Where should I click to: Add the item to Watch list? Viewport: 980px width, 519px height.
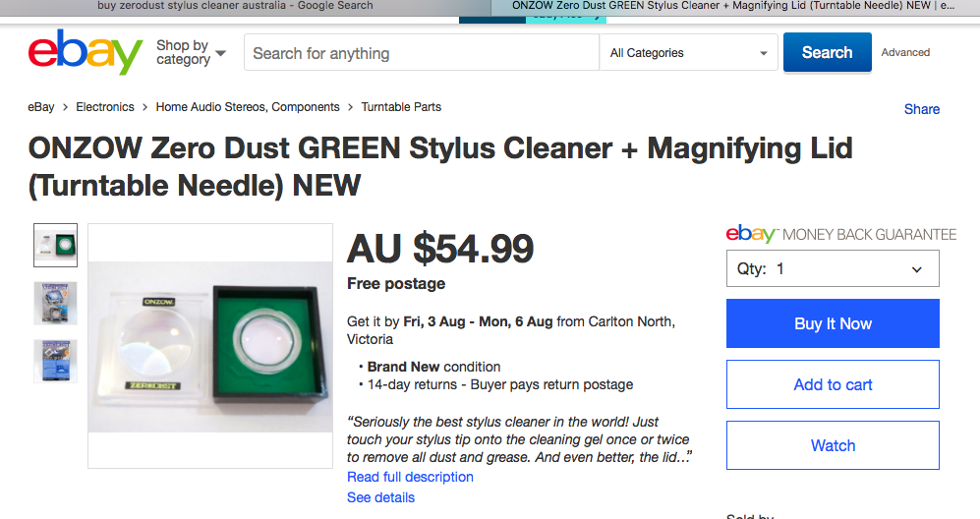(x=833, y=445)
